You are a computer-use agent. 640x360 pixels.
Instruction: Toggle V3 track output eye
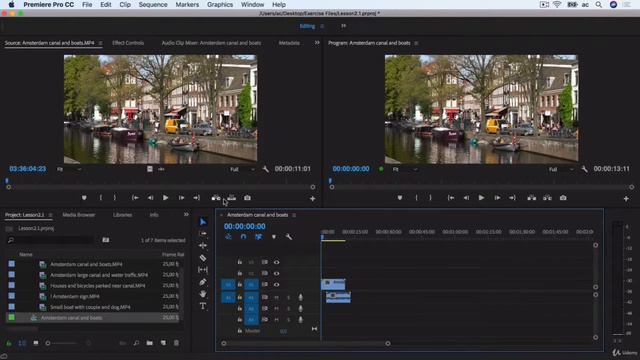[277, 262]
